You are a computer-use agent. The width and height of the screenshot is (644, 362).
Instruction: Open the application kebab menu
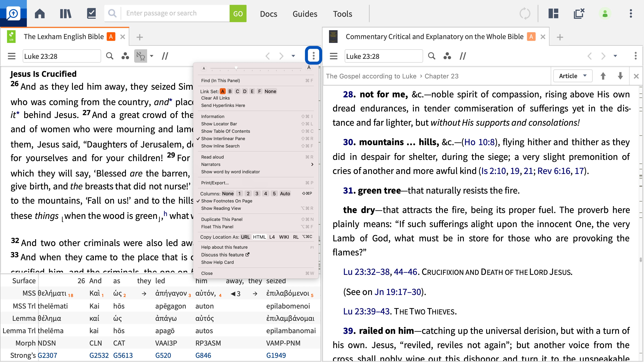coord(631,13)
